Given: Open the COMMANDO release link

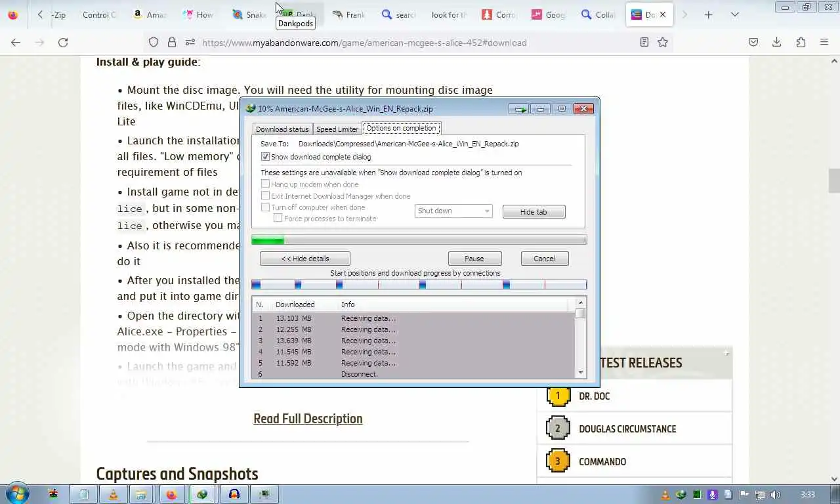Looking at the screenshot, I should (x=602, y=461).
